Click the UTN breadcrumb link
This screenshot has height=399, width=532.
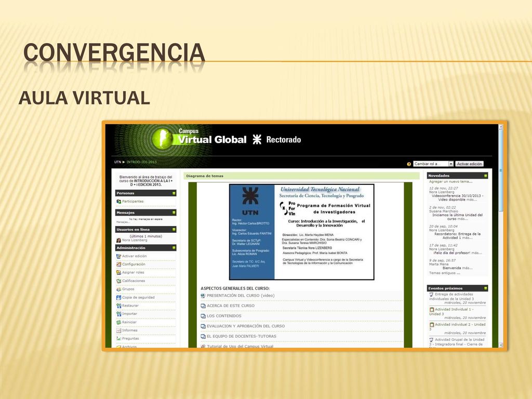[x=118, y=162]
